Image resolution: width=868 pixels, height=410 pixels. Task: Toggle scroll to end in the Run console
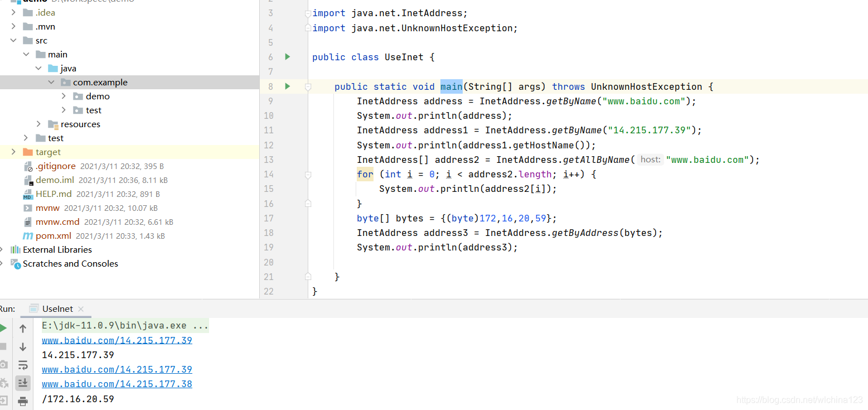point(23,383)
